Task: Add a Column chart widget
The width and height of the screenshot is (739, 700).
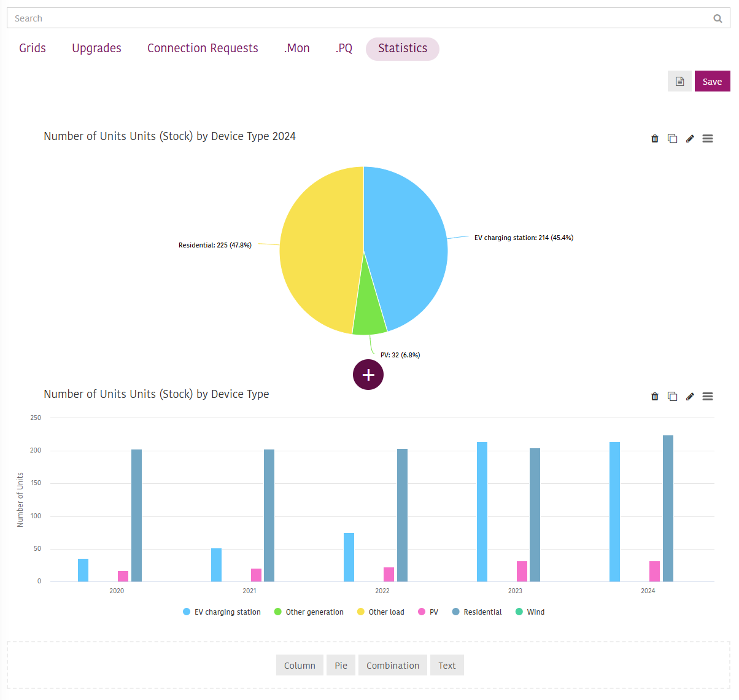Action: coord(300,666)
